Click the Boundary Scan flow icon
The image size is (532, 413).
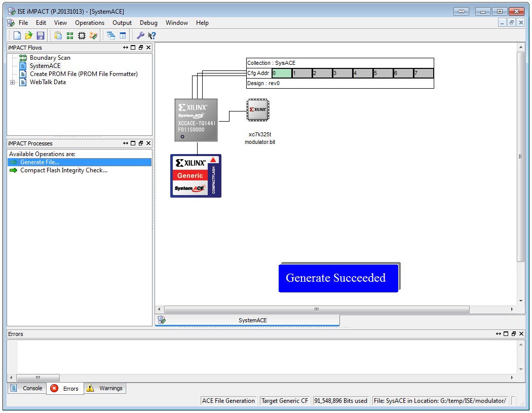(x=23, y=58)
